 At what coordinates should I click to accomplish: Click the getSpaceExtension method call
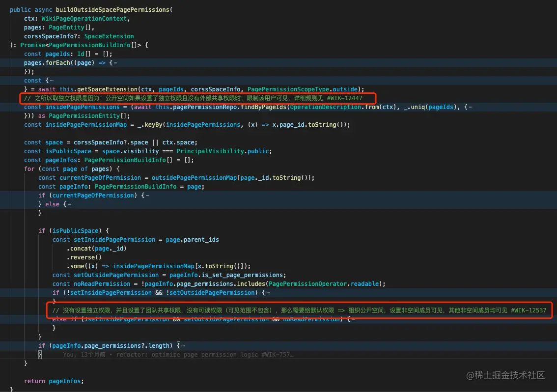[107, 89]
